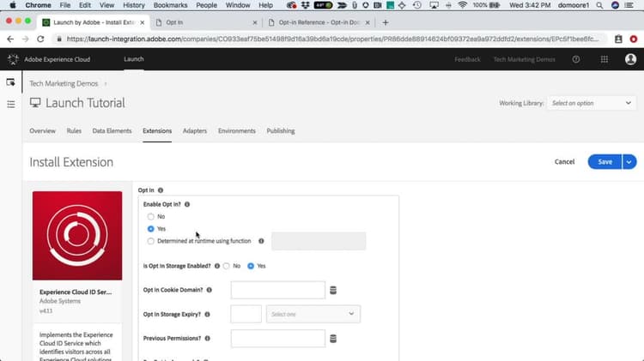Image resolution: width=644 pixels, height=361 pixels.
Task: Open the help question mark icon
Action: [x=576, y=59]
